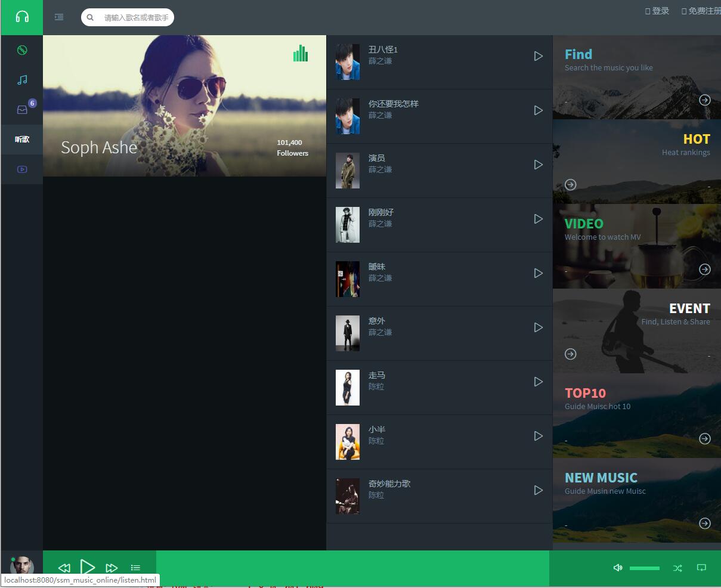Play the song 走马
721x588 pixels.
[x=538, y=382]
